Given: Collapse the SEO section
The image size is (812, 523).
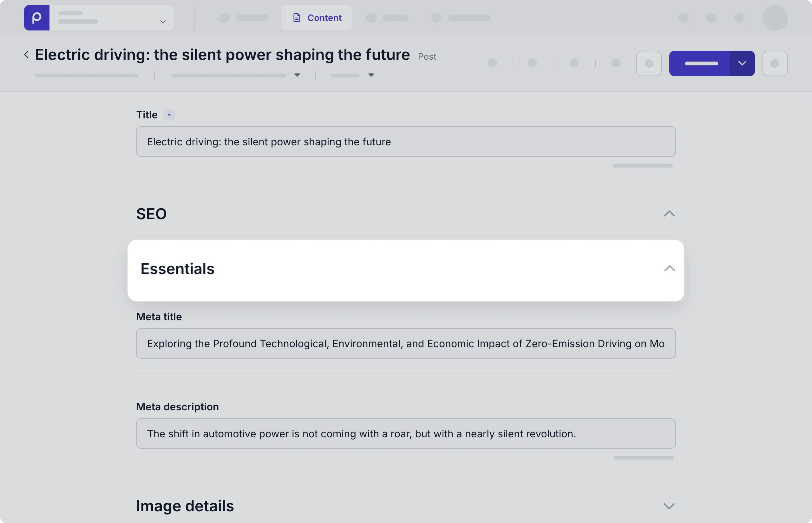Looking at the screenshot, I should click(x=669, y=214).
